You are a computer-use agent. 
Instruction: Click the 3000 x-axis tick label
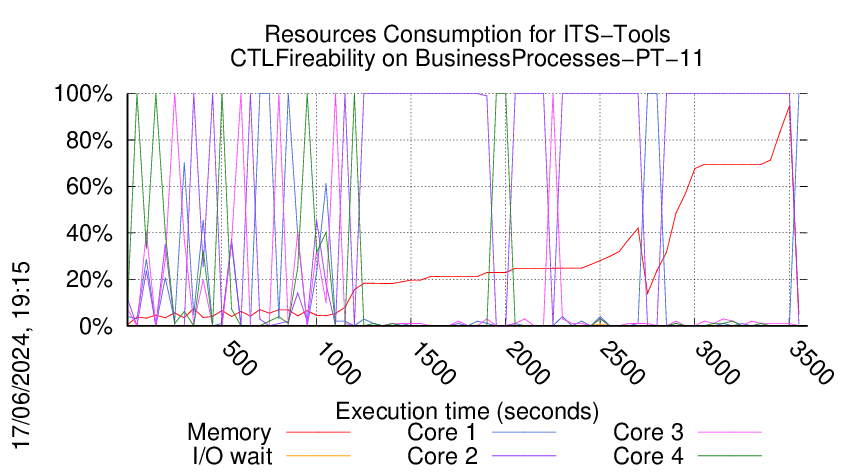[717, 363]
